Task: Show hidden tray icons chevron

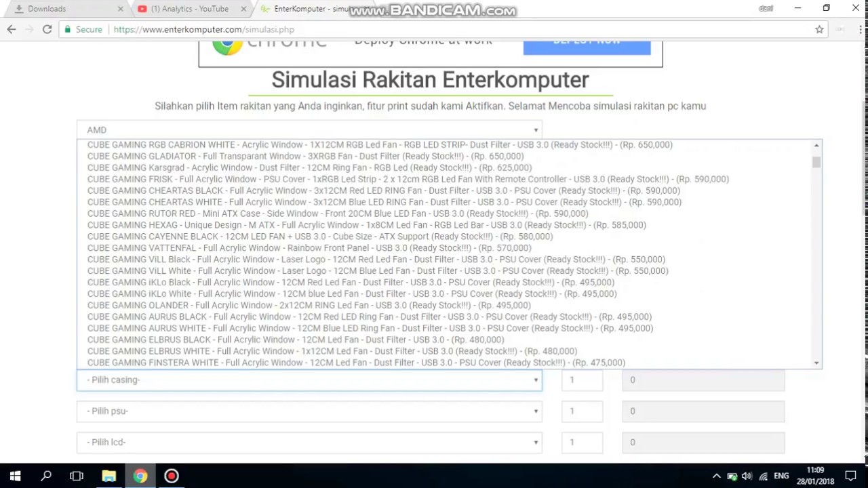Action: (x=716, y=476)
